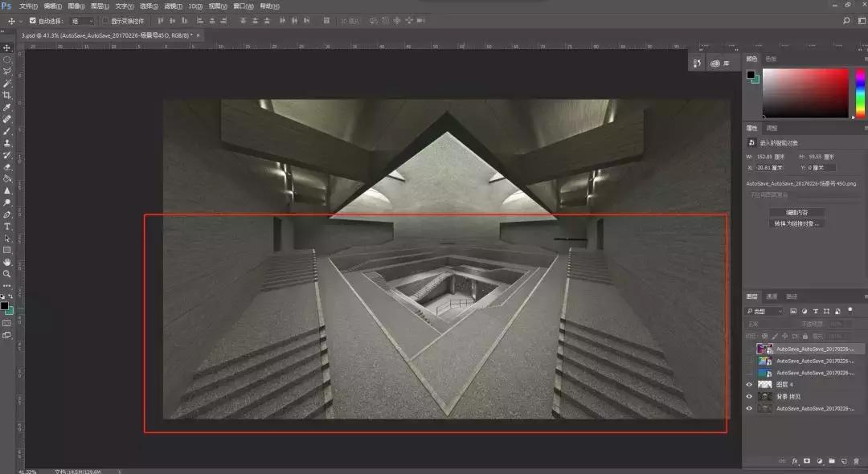Hide the 图层 4 layer

749,385
